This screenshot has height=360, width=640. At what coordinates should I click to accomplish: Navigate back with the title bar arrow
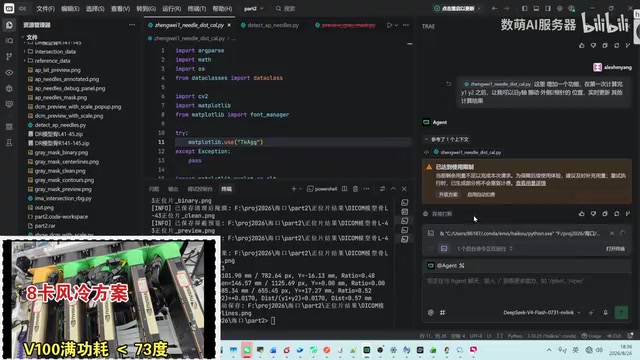(x=494, y=9)
